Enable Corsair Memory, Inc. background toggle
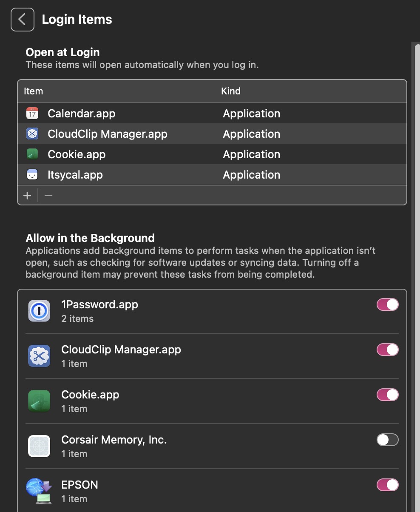420x512 pixels. 388,440
